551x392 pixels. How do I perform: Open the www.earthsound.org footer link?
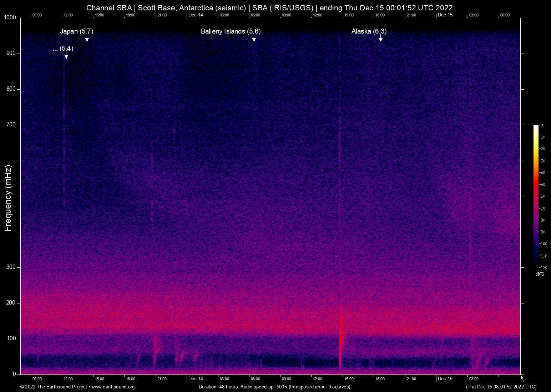pos(113,387)
